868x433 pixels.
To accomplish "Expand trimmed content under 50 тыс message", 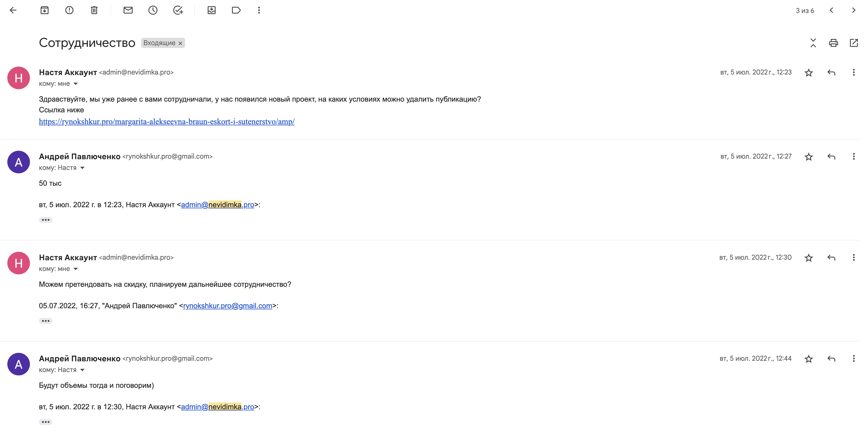I will tap(45, 220).
